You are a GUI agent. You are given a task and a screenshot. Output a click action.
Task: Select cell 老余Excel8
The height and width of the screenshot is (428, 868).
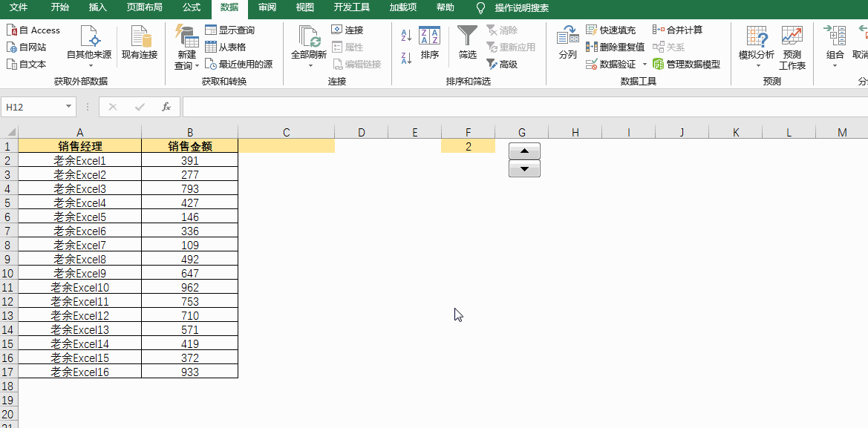79,260
